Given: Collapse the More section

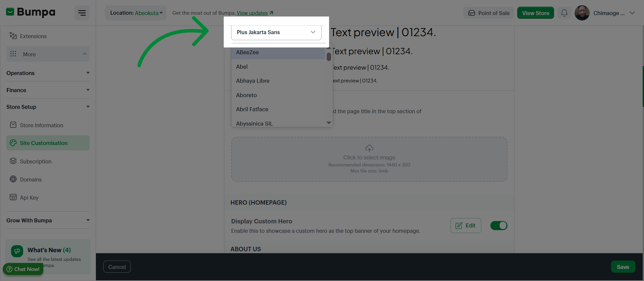Looking at the screenshot, I should click(48, 54).
